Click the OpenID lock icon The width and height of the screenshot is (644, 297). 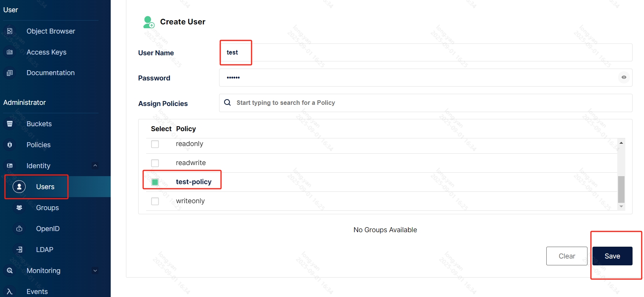19,229
